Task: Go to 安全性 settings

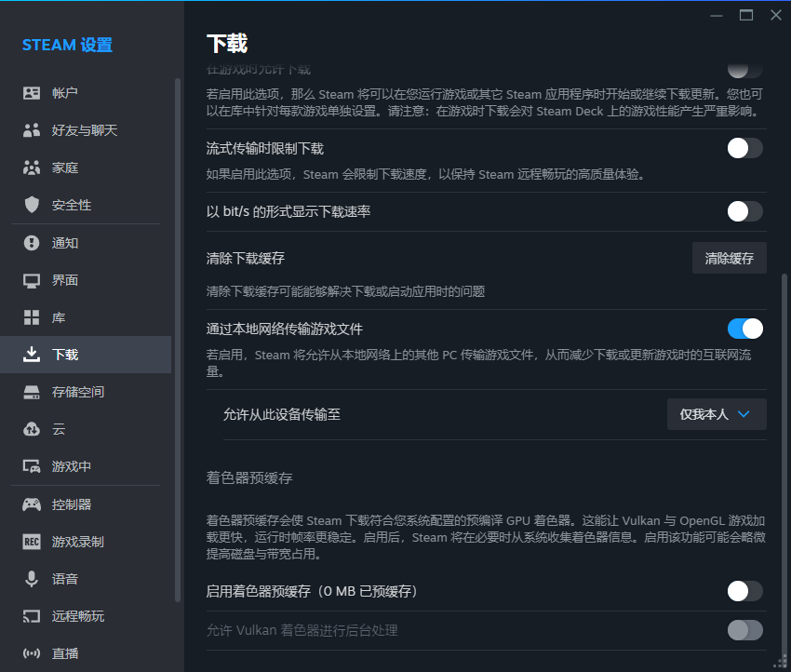Action: click(x=86, y=205)
